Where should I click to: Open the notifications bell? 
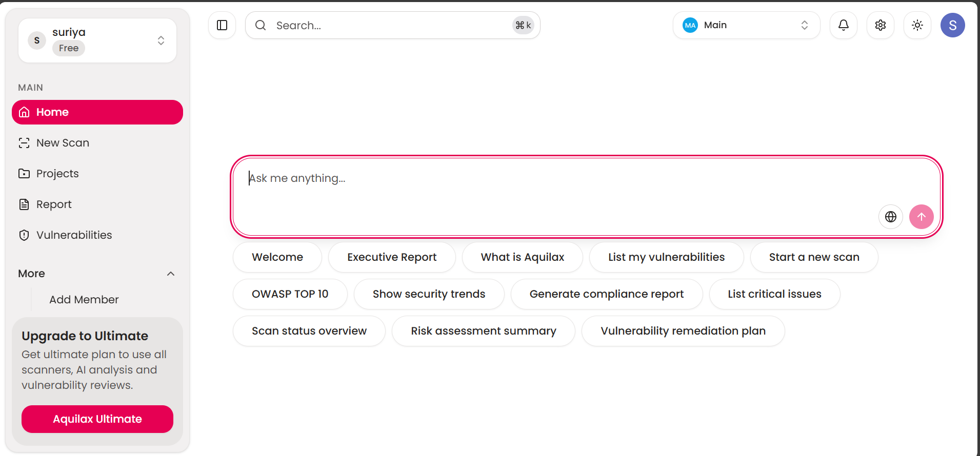(x=844, y=25)
